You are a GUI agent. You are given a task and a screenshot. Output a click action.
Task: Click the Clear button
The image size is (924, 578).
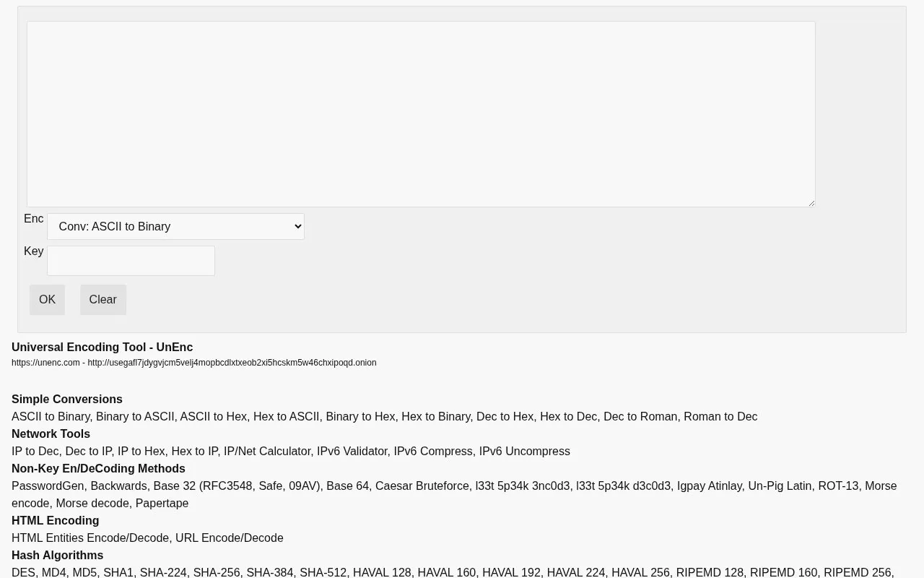point(103,300)
